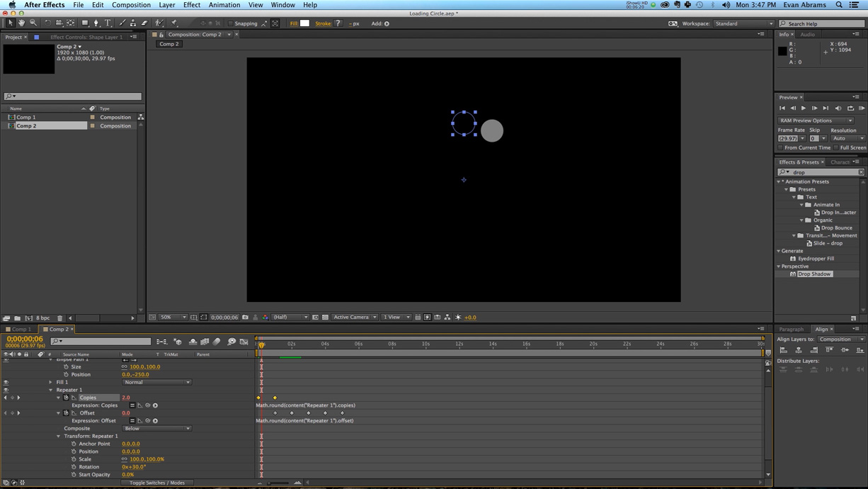868x489 pixels.
Task: Open the Animation menu
Action: click(224, 5)
